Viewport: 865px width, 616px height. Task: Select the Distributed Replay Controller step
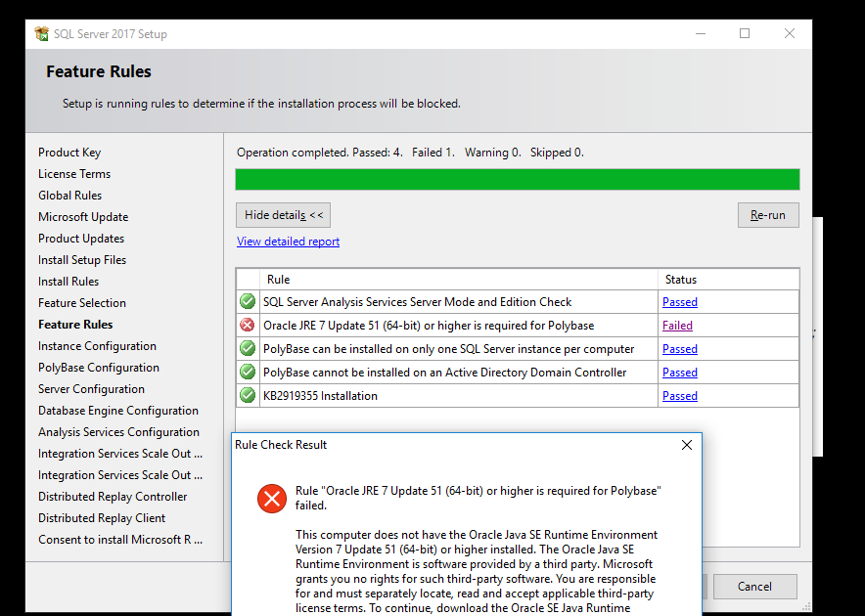(113, 497)
